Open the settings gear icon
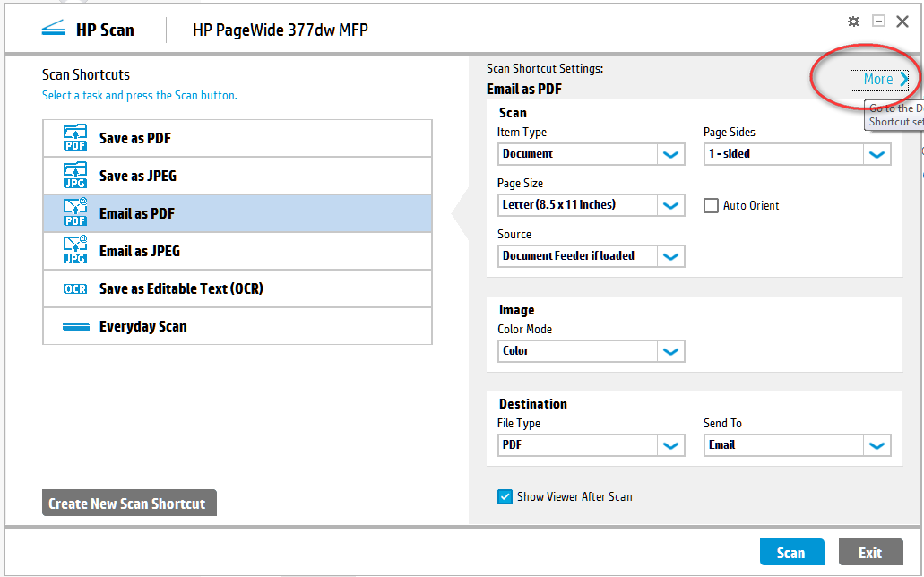This screenshot has width=924, height=577. tap(853, 21)
